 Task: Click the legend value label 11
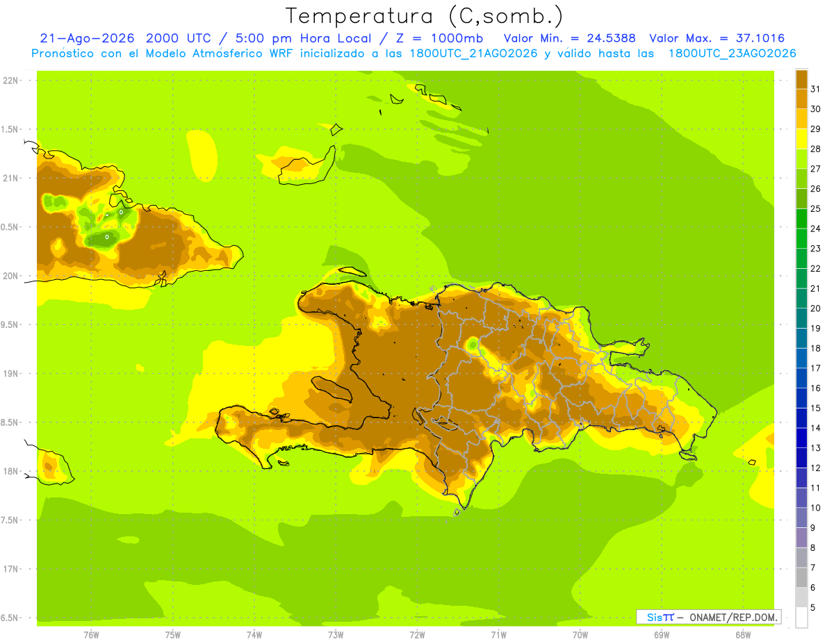point(815,488)
